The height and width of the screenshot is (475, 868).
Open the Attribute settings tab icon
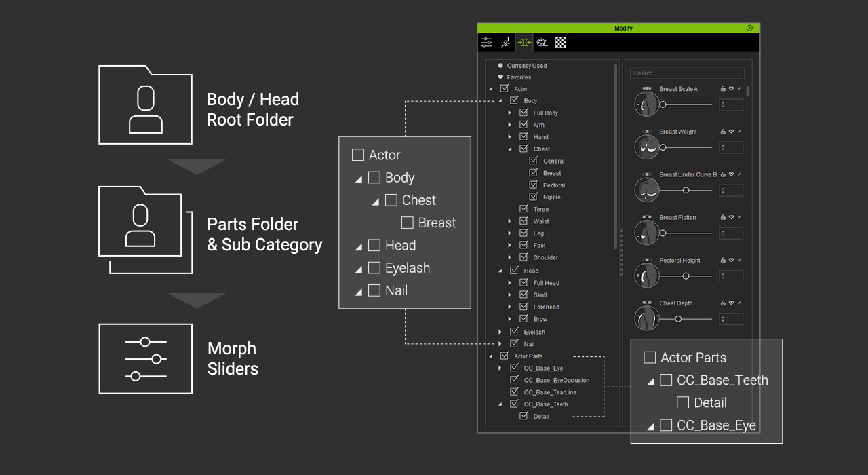pos(487,43)
